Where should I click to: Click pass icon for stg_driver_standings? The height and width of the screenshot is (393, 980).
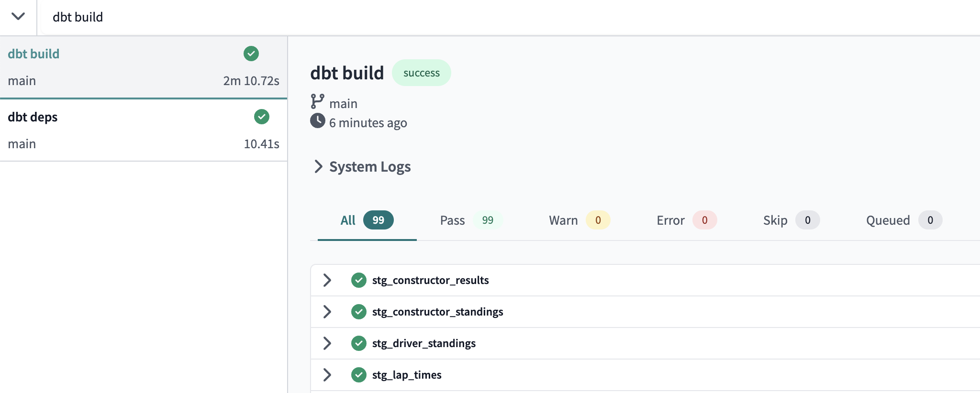coord(359,343)
